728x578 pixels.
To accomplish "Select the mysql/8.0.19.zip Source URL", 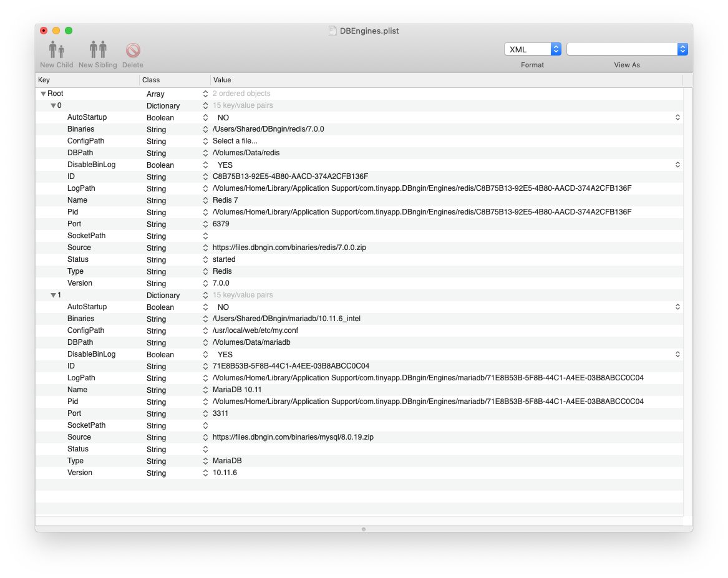I will pos(293,437).
